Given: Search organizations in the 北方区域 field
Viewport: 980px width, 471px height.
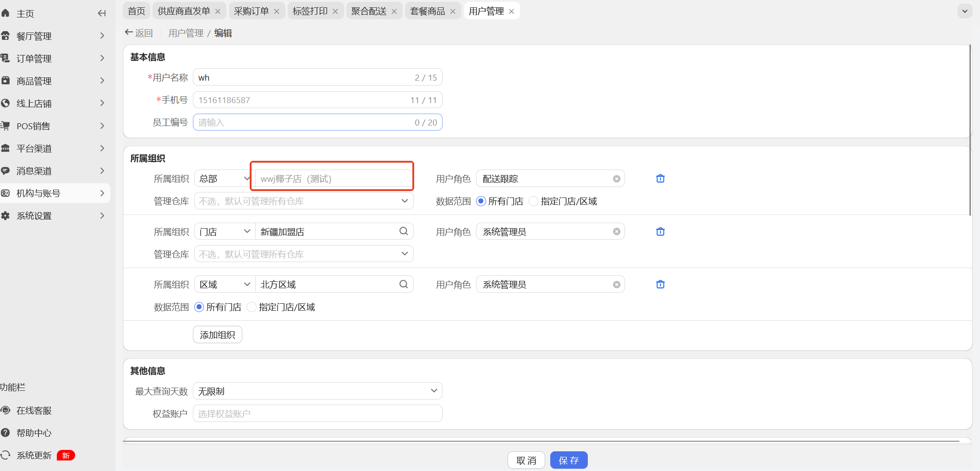Looking at the screenshot, I should coord(404,284).
